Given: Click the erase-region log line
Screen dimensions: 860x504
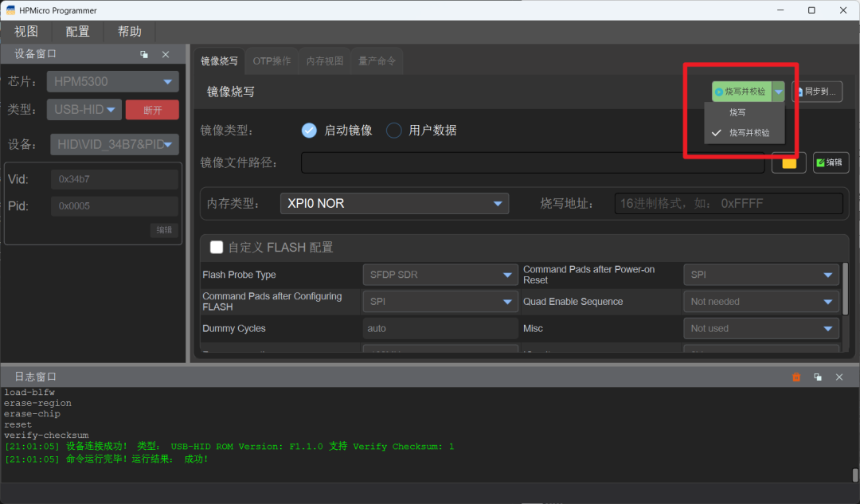Looking at the screenshot, I should pos(38,403).
